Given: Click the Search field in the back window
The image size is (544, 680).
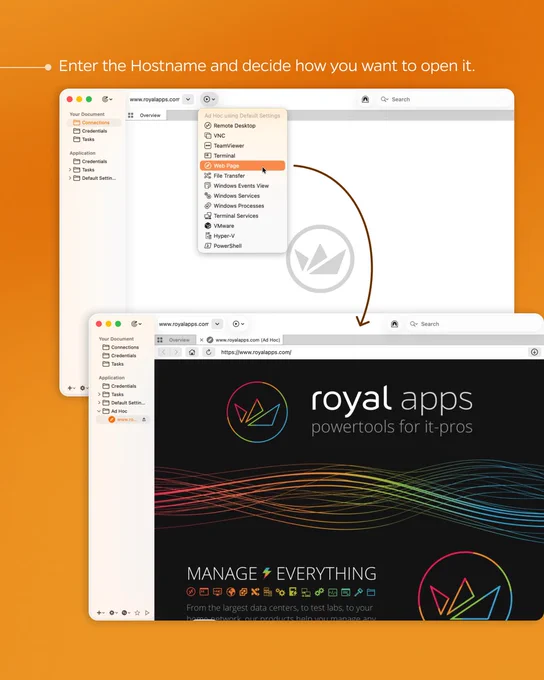Looking at the screenshot, I should [x=444, y=99].
